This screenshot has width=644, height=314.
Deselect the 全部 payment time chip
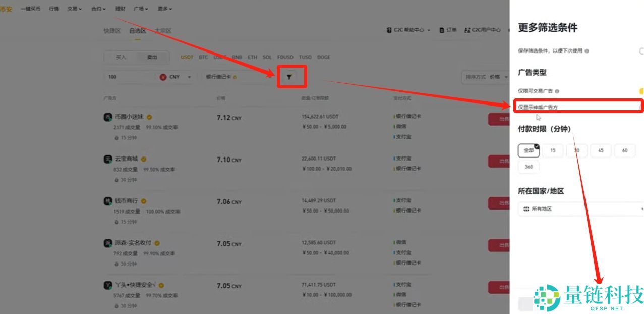529,150
